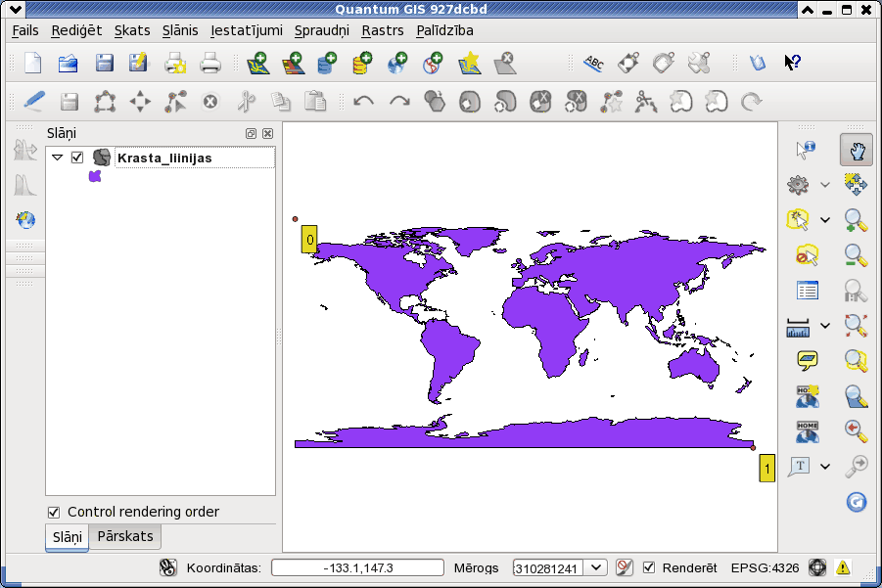882x588 pixels.
Task: Select the Node tool
Action: (x=175, y=102)
